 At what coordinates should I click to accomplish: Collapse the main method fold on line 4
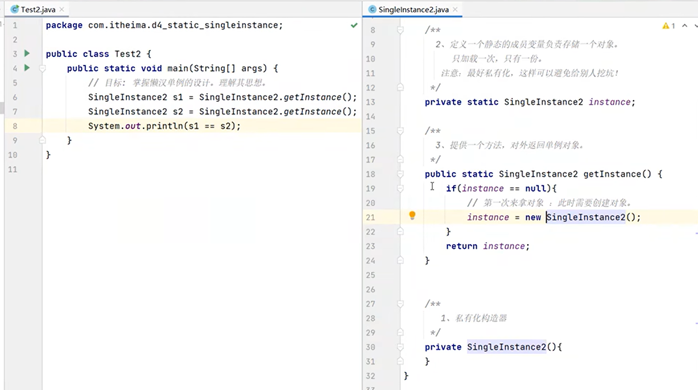click(43, 68)
